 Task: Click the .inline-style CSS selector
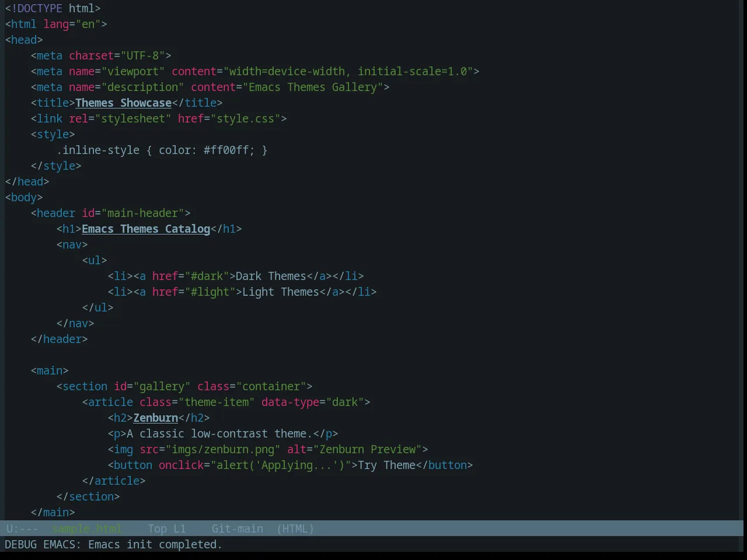pyautogui.click(x=97, y=150)
